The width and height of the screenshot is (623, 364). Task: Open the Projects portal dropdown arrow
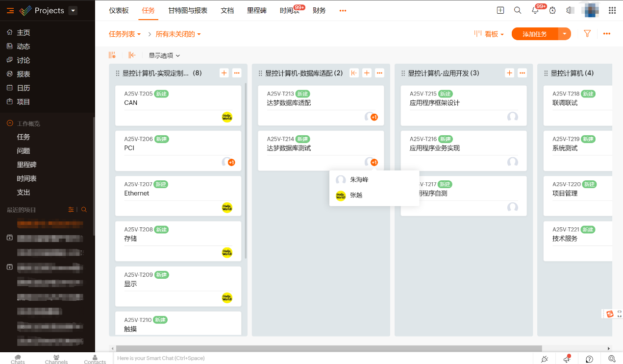click(73, 10)
